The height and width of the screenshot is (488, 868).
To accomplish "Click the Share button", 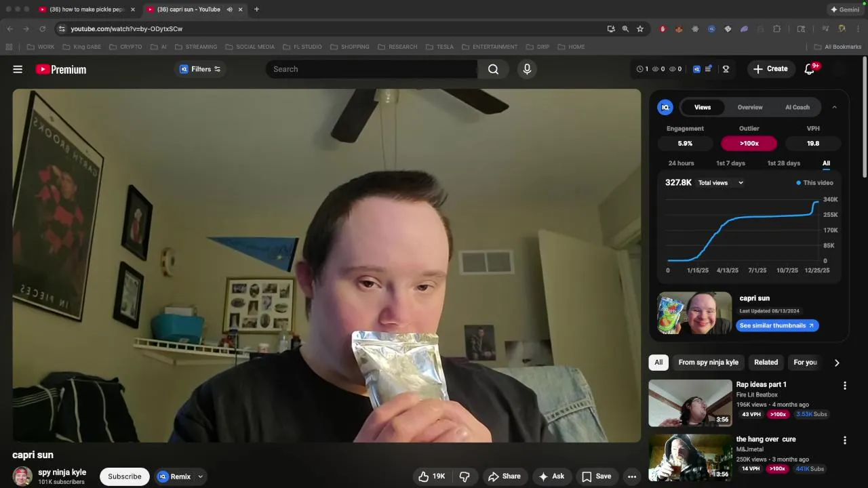I will point(504,476).
